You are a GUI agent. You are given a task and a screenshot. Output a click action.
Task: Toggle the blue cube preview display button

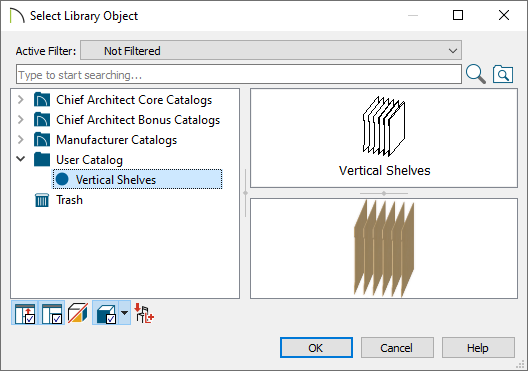[105, 313]
